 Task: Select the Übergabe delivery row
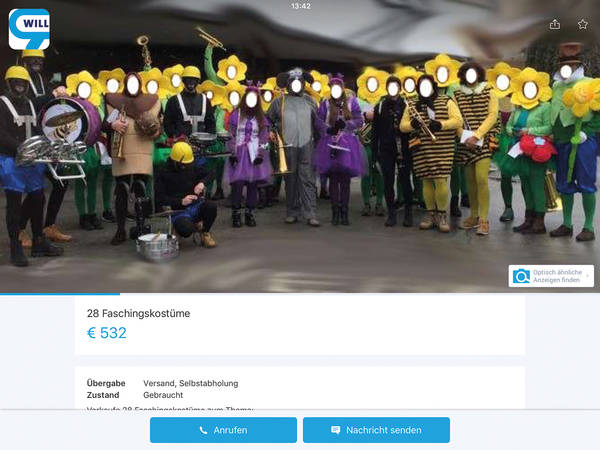pyautogui.click(x=163, y=383)
